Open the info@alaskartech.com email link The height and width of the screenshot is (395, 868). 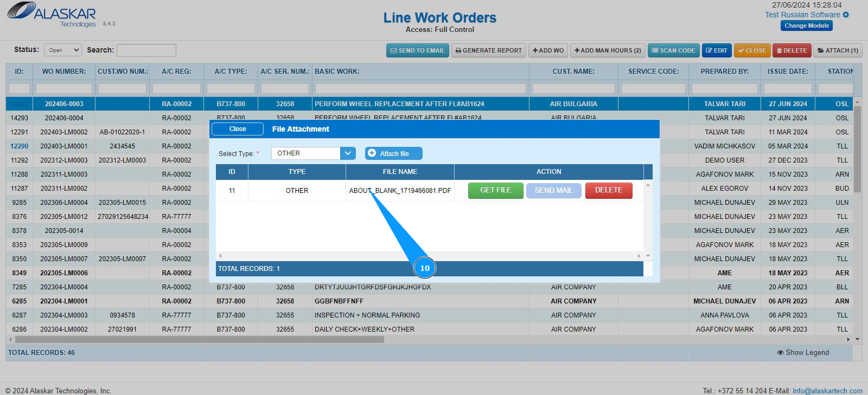(827, 391)
